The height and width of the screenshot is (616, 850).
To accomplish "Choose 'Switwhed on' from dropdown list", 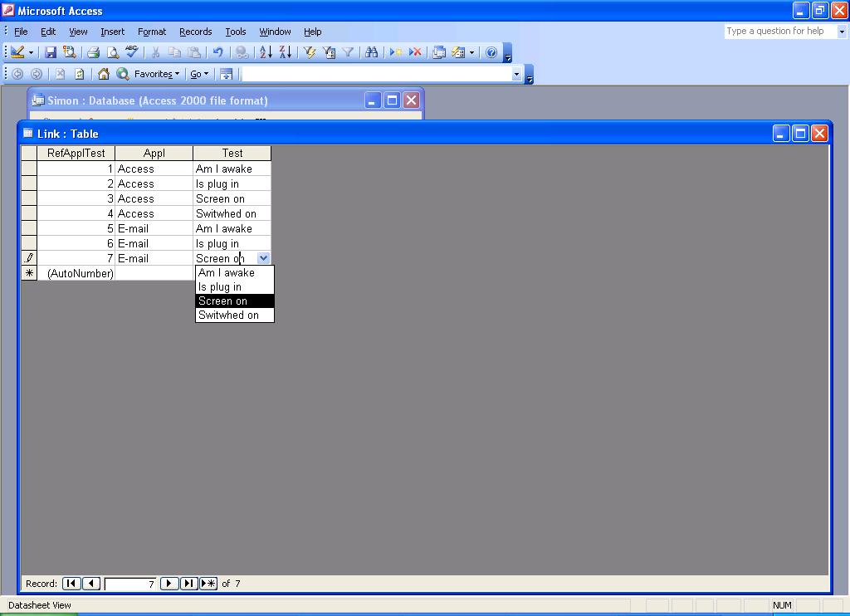I will (228, 315).
